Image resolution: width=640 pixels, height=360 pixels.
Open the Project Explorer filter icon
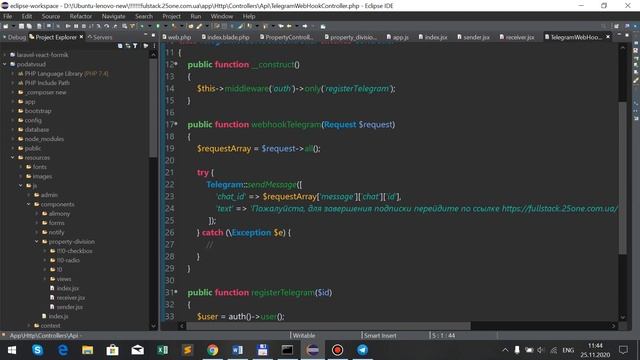pyautogui.click(x=135, y=46)
